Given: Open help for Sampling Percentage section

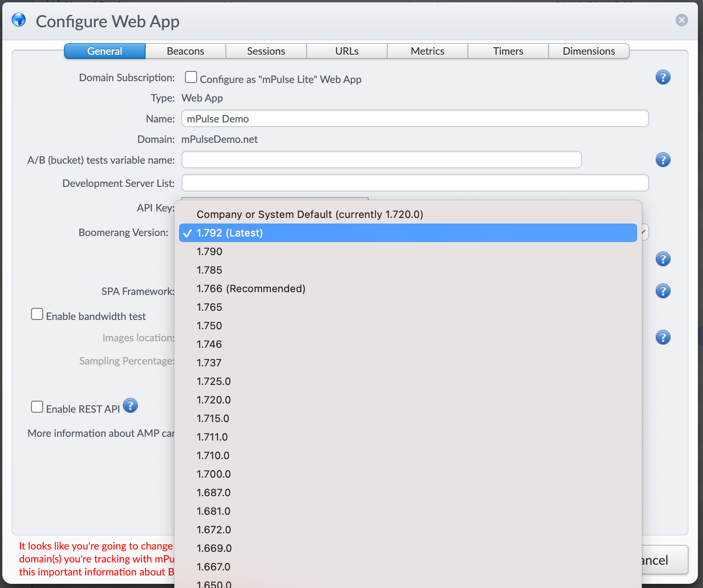Looking at the screenshot, I should point(663,337).
